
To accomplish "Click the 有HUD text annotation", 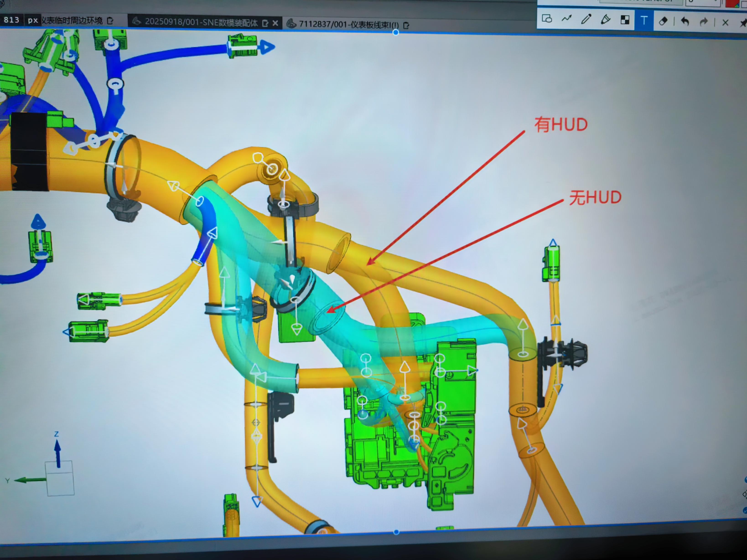I will point(560,124).
